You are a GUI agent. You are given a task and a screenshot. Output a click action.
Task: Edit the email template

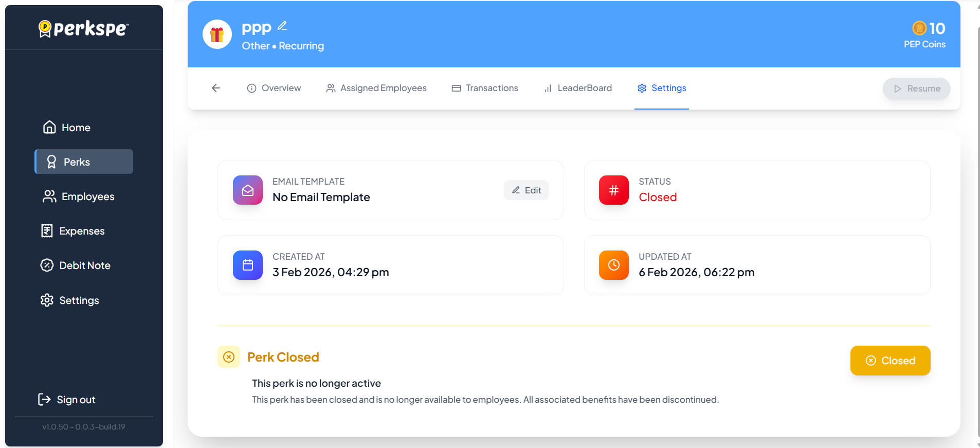[x=526, y=190]
